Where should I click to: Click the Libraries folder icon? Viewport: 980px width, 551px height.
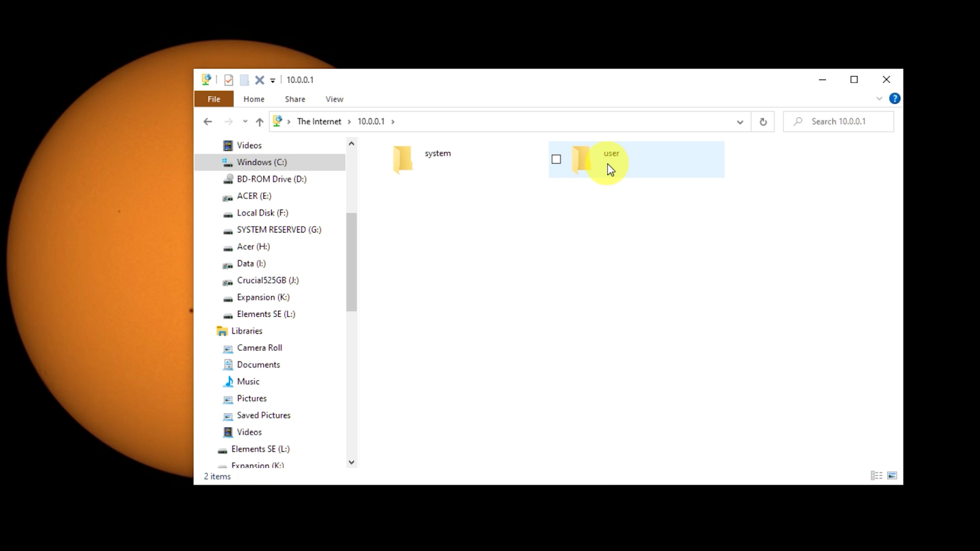[x=222, y=331]
